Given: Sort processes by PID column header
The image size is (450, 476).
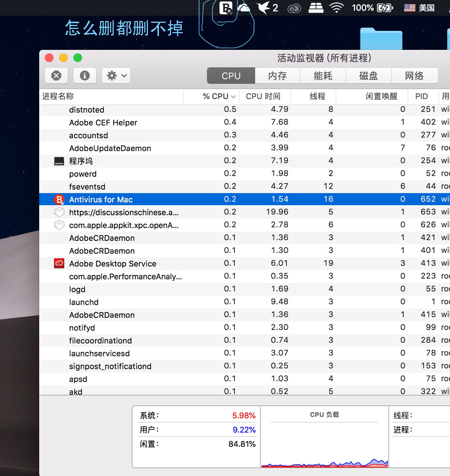Looking at the screenshot, I should pyautogui.click(x=421, y=97).
